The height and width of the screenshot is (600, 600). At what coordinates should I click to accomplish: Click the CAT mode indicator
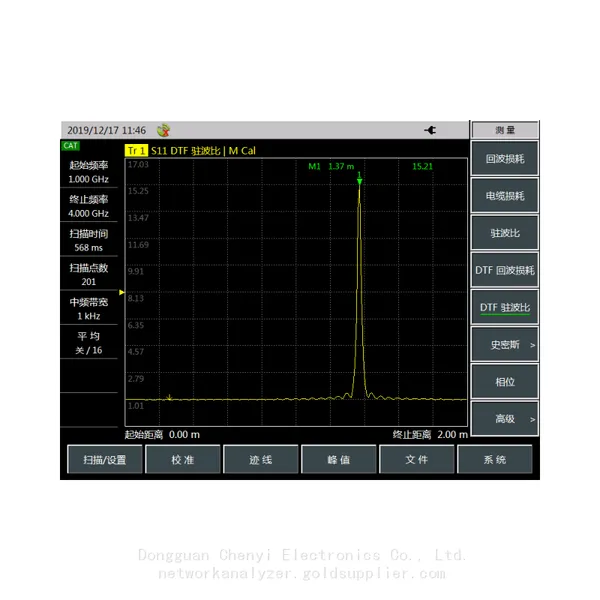coord(70,146)
